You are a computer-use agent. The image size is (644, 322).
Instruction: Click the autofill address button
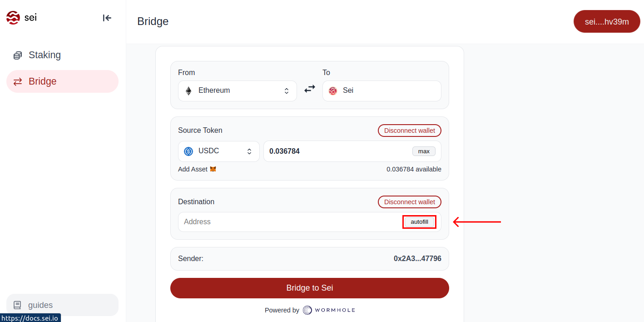419,222
